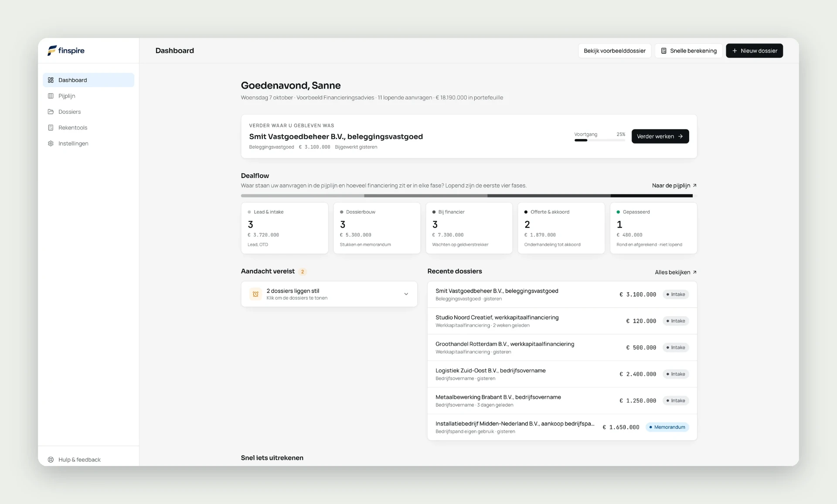Click the Rekentools calculator icon
Viewport: 837px width, 504px height.
51,128
